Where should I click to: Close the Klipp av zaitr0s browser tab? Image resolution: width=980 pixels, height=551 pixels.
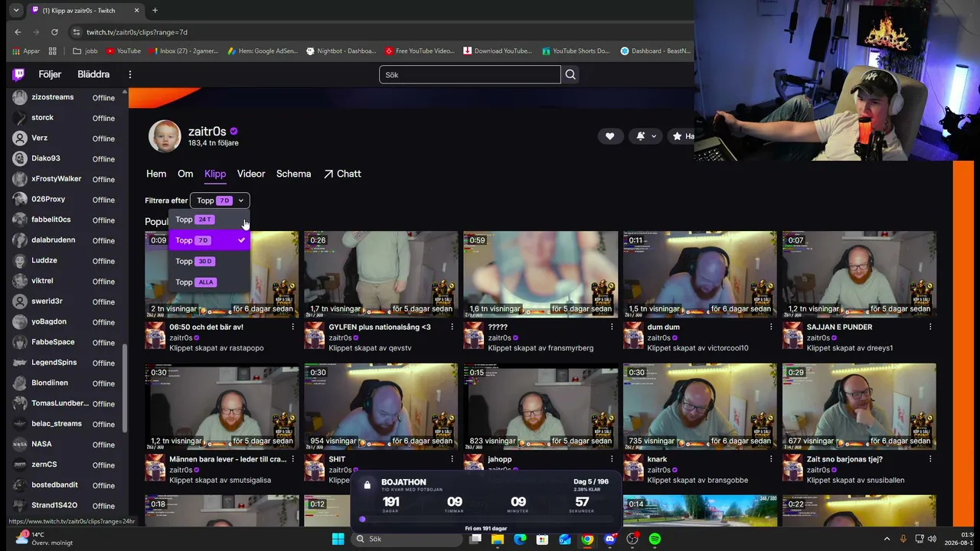click(x=136, y=11)
